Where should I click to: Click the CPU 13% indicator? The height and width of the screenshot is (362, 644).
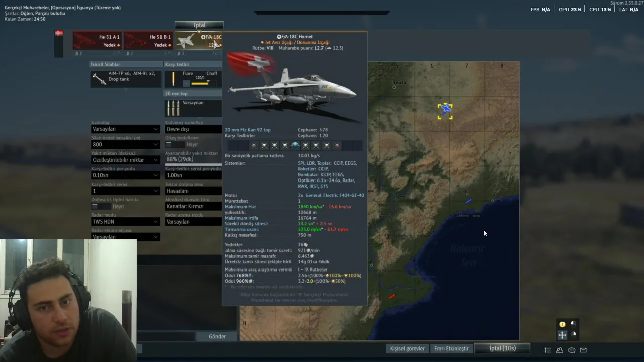click(600, 10)
